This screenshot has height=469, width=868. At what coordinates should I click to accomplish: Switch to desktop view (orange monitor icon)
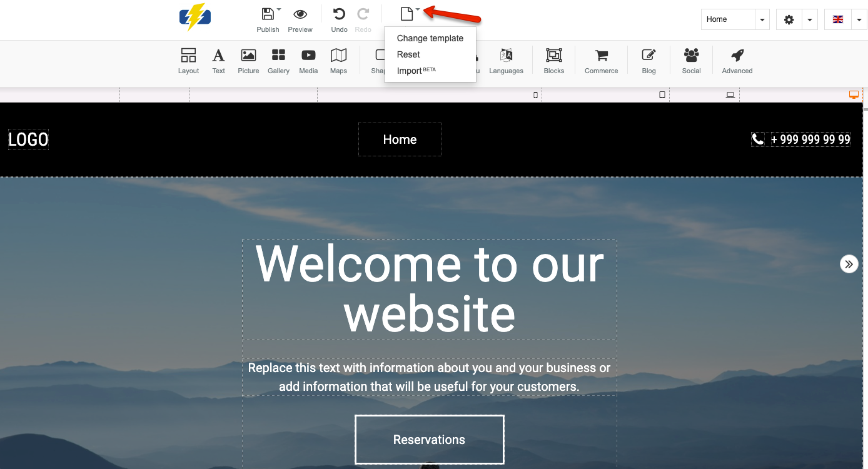[x=854, y=94]
